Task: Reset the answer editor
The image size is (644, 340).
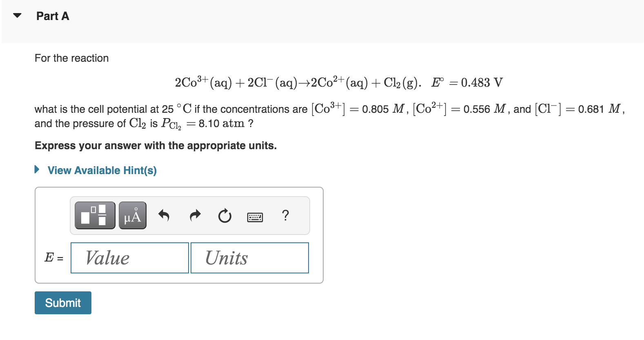Action: click(x=224, y=216)
